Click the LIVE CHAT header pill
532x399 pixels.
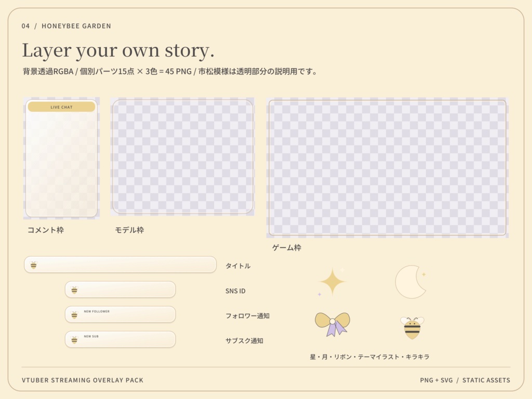tap(61, 107)
